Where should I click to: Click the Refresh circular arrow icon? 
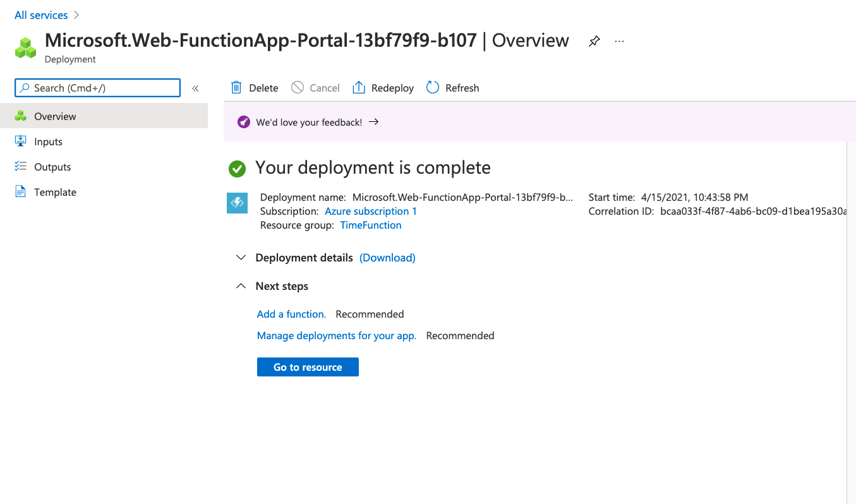click(x=433, y=87)
